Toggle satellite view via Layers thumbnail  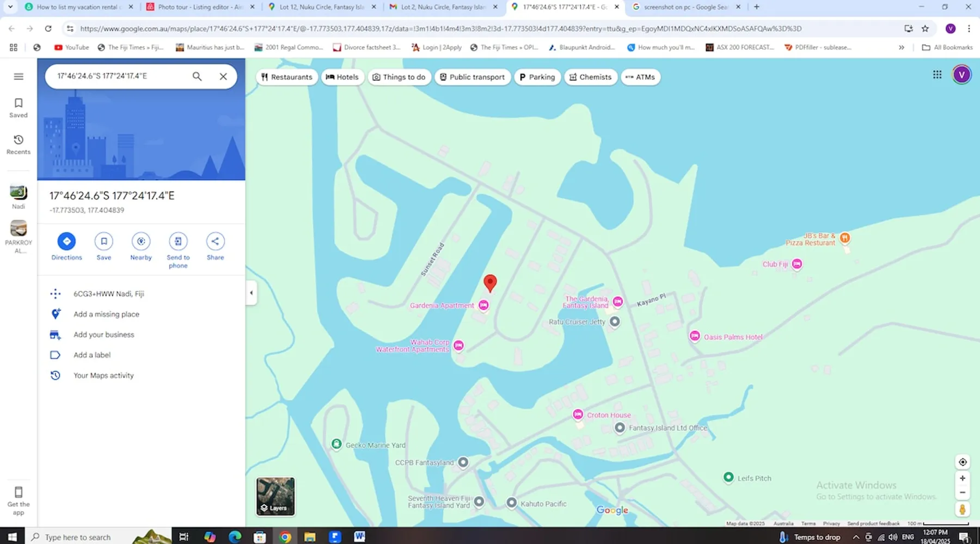275,496
